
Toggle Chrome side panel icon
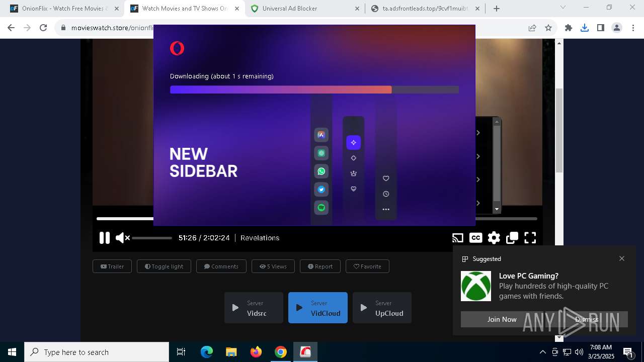[x=601, y=28]
